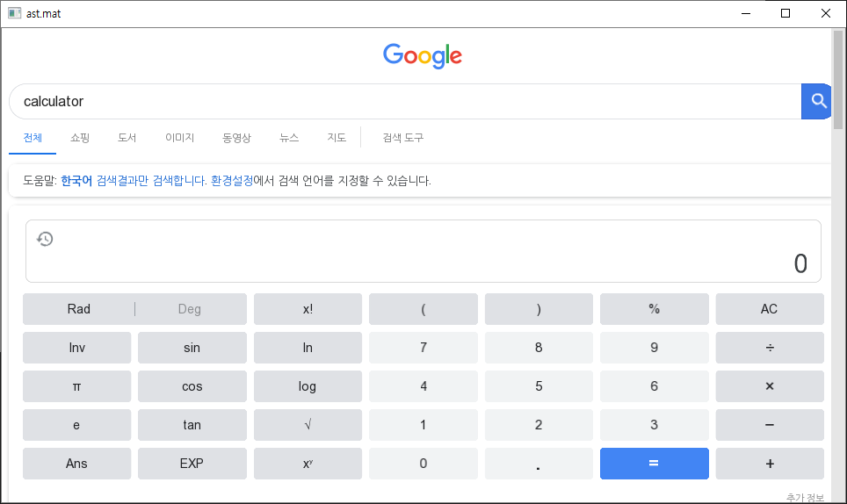Viewport: 847px width, 504px height.
Task: Open the 환경설정 preferences link
Action: pyautogui.click(x=232, y=181)
